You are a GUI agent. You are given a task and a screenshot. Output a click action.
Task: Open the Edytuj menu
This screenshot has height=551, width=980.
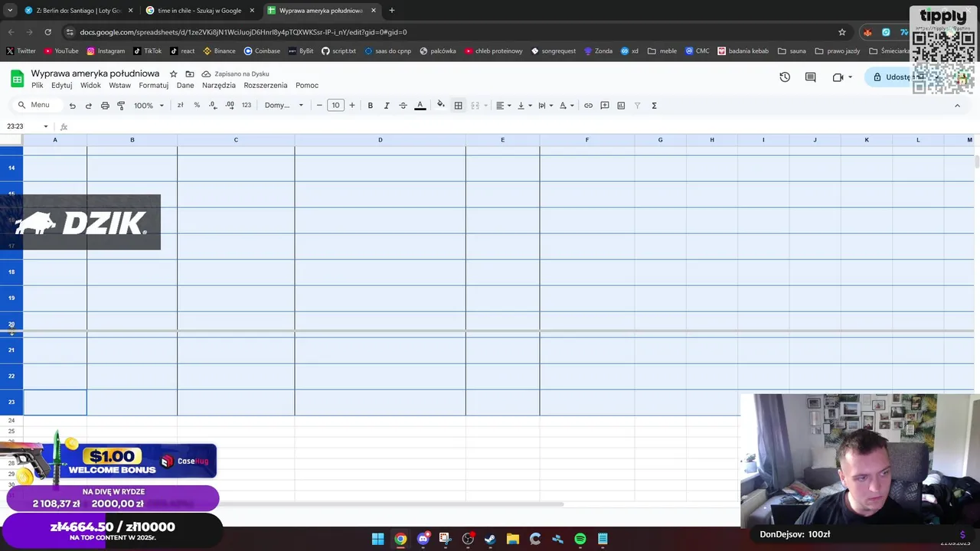pos(62,86)
